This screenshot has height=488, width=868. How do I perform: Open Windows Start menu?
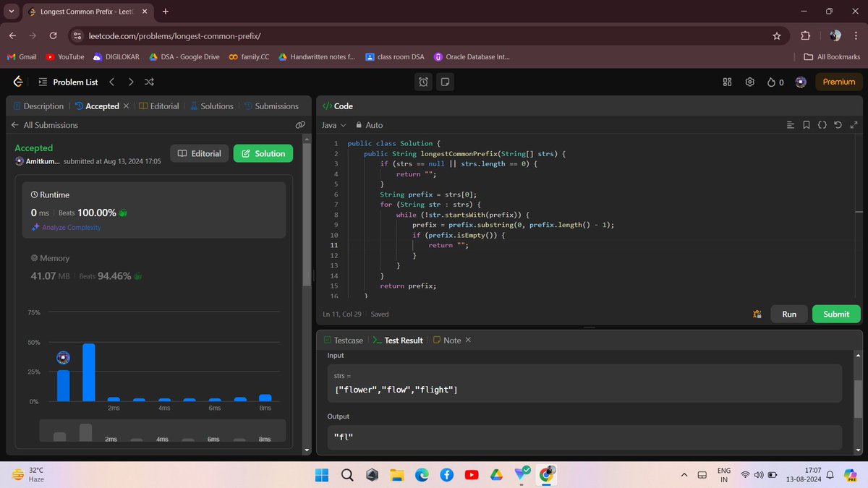tap(322, 474)
